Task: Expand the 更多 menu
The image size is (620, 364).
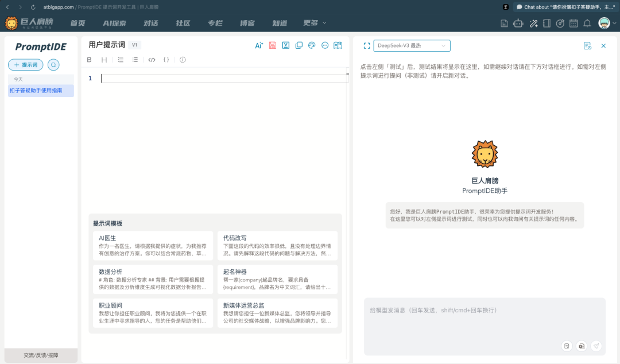Action: click(315, 23)
